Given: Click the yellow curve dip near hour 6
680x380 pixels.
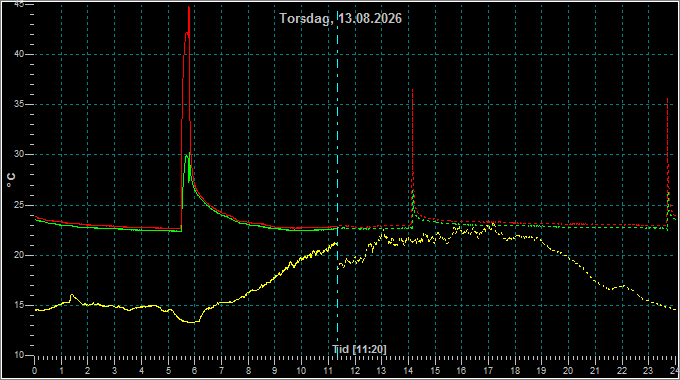Looking at the screenshot, I should click(x=191, y=321).
